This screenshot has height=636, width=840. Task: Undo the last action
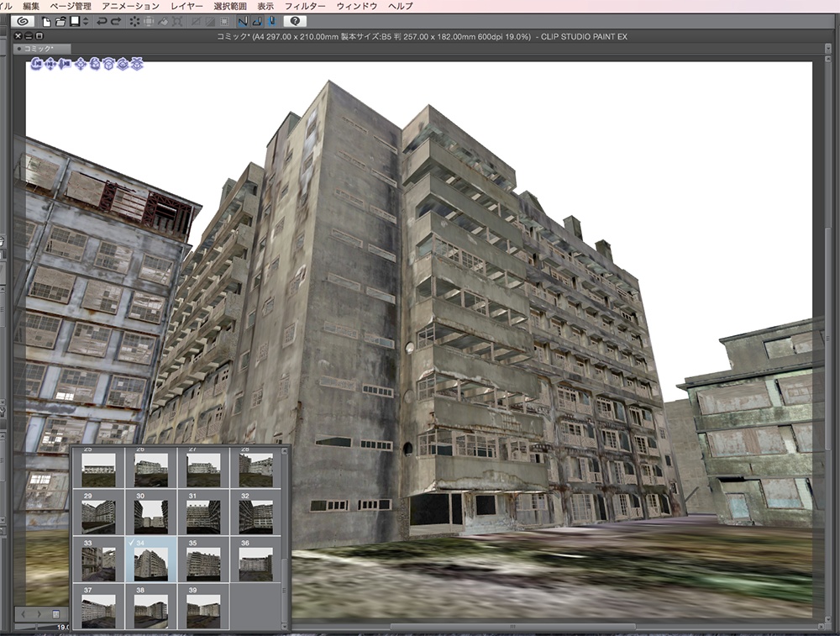click(102, 22)
